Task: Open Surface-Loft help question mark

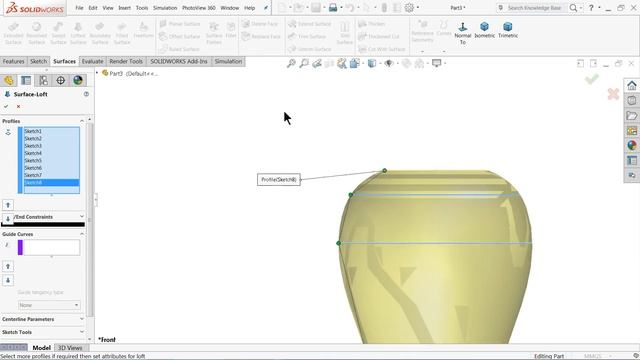Action: pyautogui.click(x=86, y=94)
